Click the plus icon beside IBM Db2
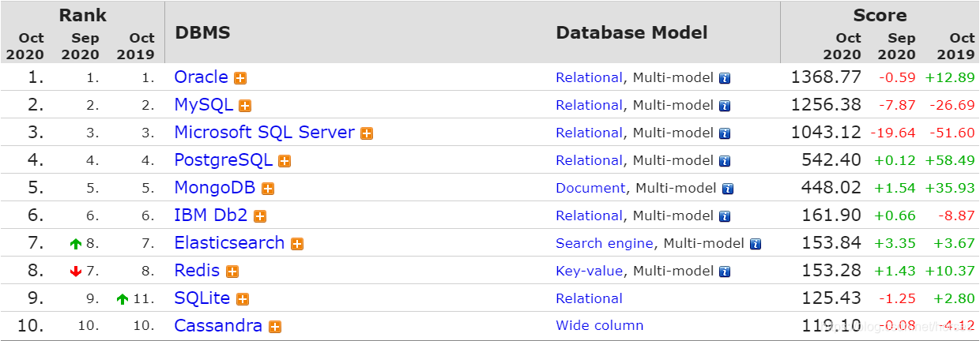Viewport: 980px width, 341px height. (x=260, y=216)
